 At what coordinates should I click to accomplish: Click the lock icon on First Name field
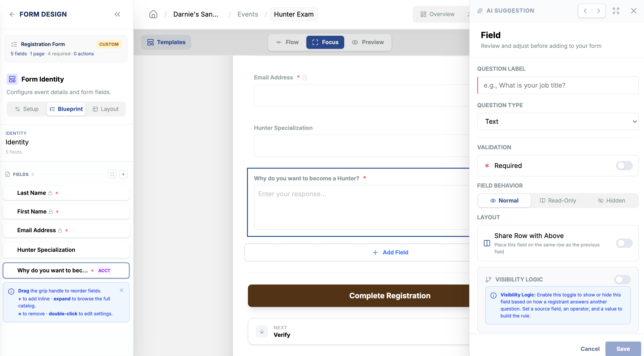(x=51, y=212)
